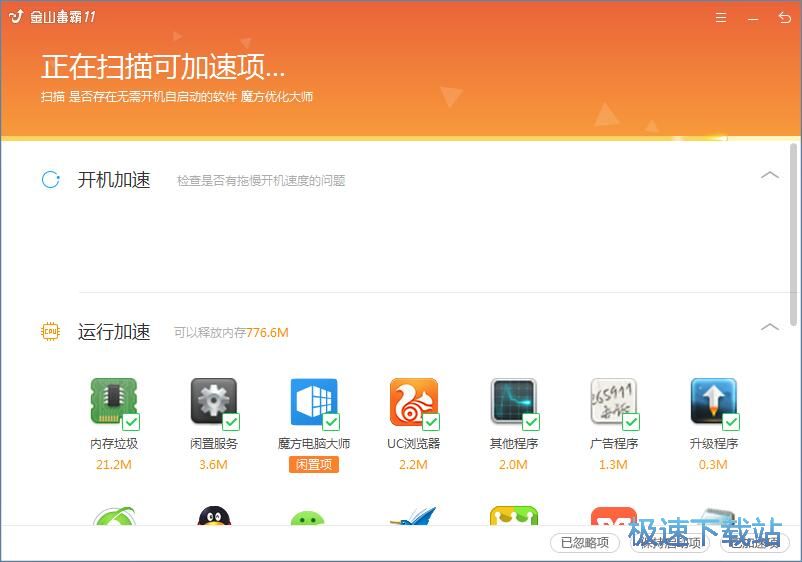The image size is (802, 562).
Task: Uncheck the 广告程序 checkbox
Action: pyautogui.click(x=631, y=422)
